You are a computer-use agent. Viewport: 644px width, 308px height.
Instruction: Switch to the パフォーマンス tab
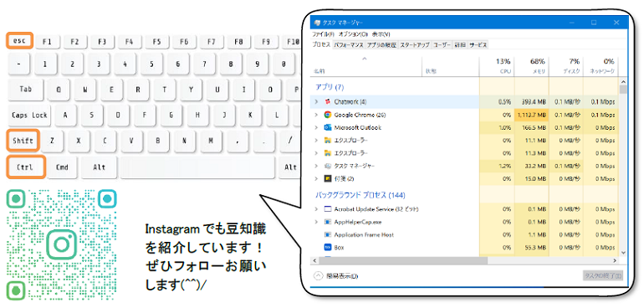tap(348, 45)
